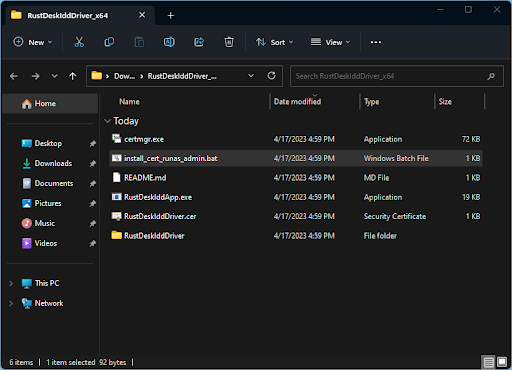Collapse the Today group

pyautogui.click(x=107, y=121)
